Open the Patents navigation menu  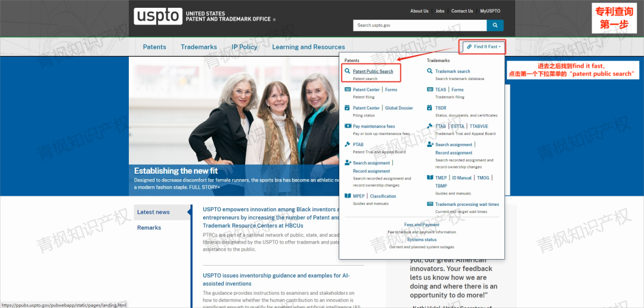pos(154,47)
